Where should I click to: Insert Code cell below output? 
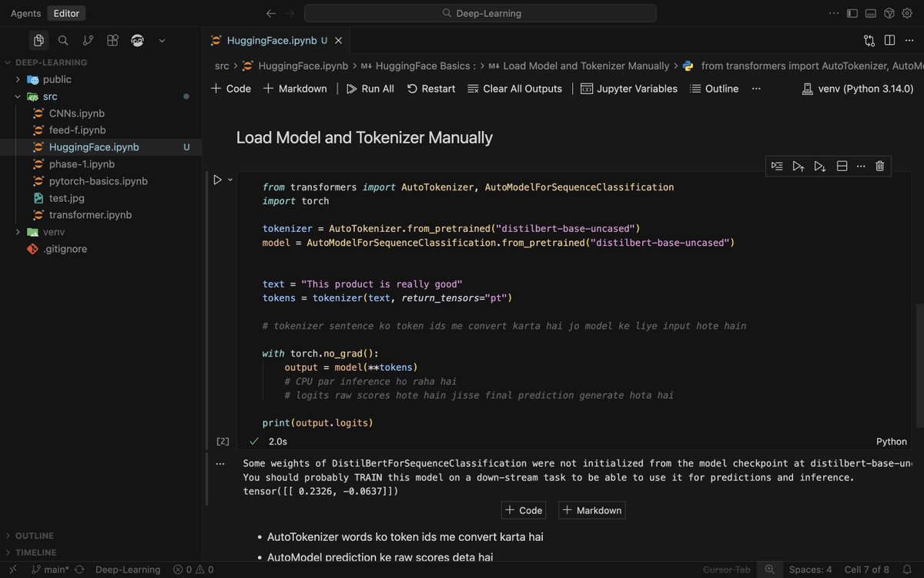point(524,510)
